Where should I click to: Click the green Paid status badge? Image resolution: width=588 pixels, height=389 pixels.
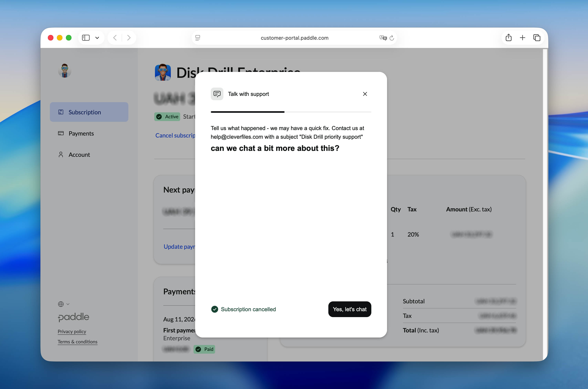[204, 349]
